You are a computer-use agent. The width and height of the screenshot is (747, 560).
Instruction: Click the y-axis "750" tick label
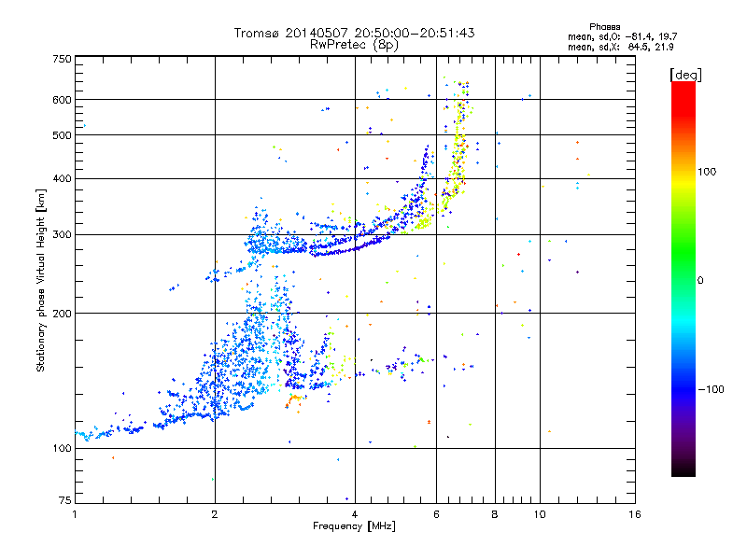tap(63, 59)
